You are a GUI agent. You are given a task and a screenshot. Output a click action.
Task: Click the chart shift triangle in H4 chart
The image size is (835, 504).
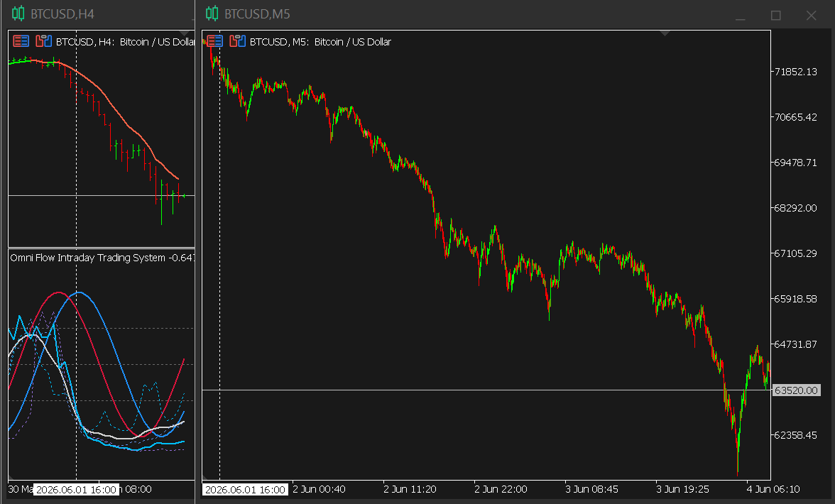point(186,33)
